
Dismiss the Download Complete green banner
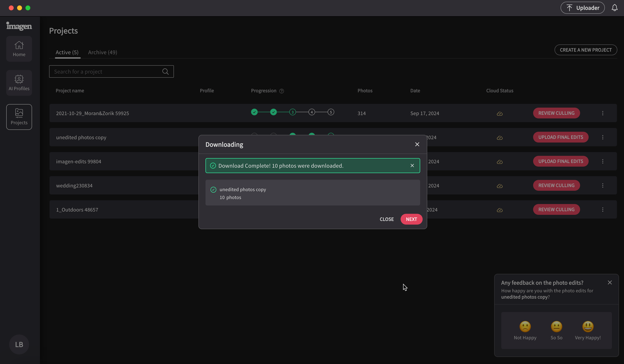click(412, 166)
